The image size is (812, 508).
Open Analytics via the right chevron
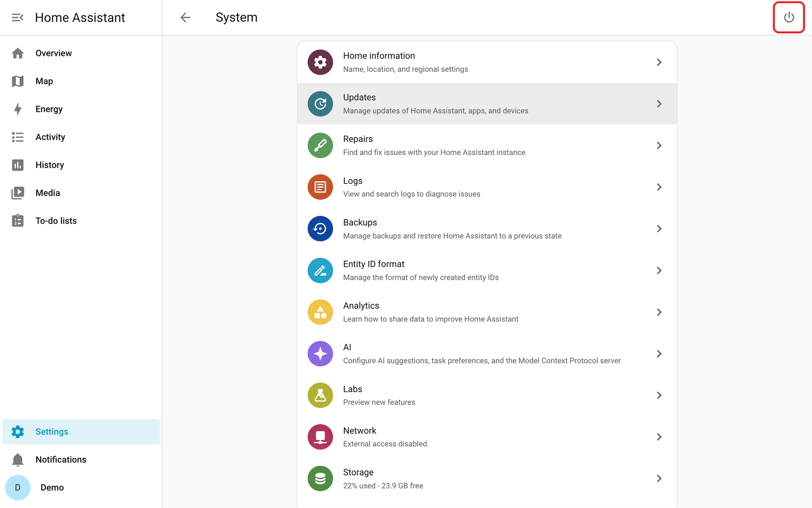[x=659, y=312]
